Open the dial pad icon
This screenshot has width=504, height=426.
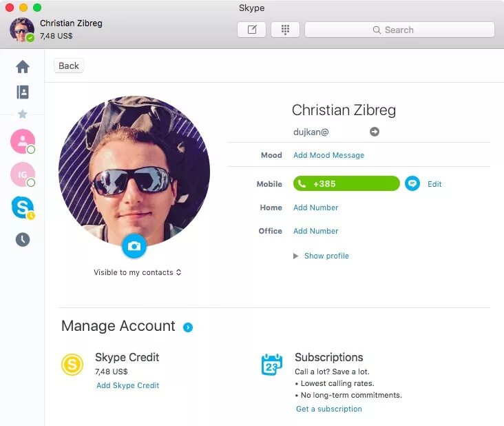click(x=285, y=30)
